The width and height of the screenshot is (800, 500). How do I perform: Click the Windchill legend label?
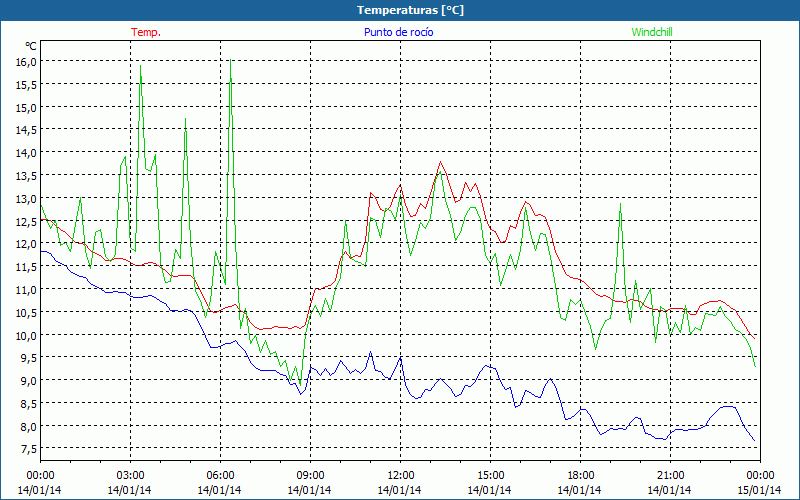coord(652,32)
